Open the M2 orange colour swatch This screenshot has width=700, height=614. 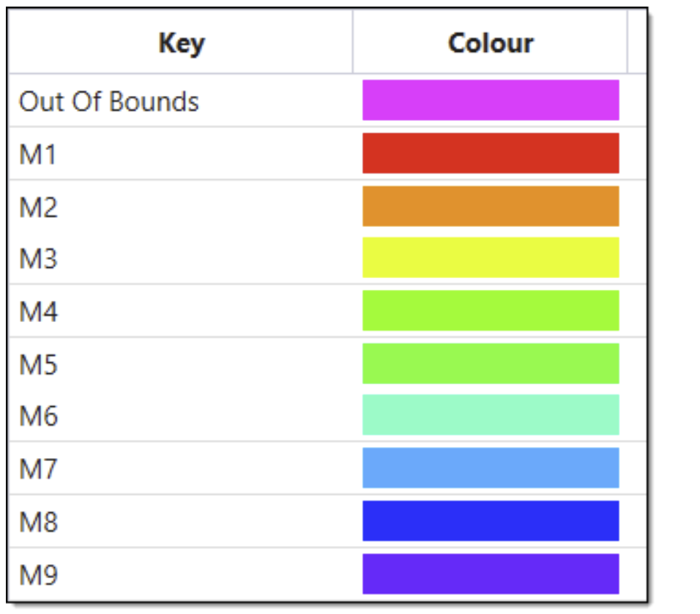(491, 206)
